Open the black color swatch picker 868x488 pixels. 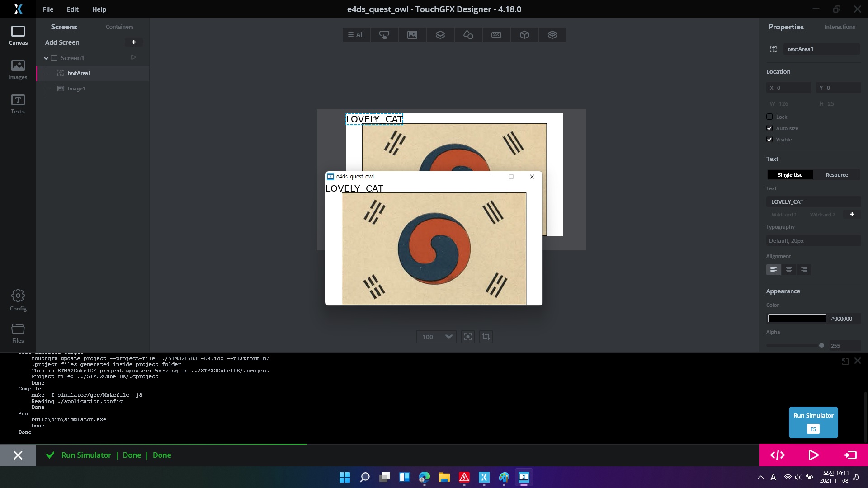click(x=797, y=319)
